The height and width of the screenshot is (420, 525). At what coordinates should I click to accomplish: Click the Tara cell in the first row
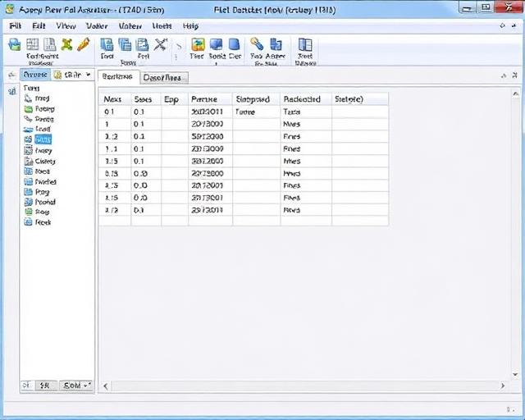(x=306, y=112)
